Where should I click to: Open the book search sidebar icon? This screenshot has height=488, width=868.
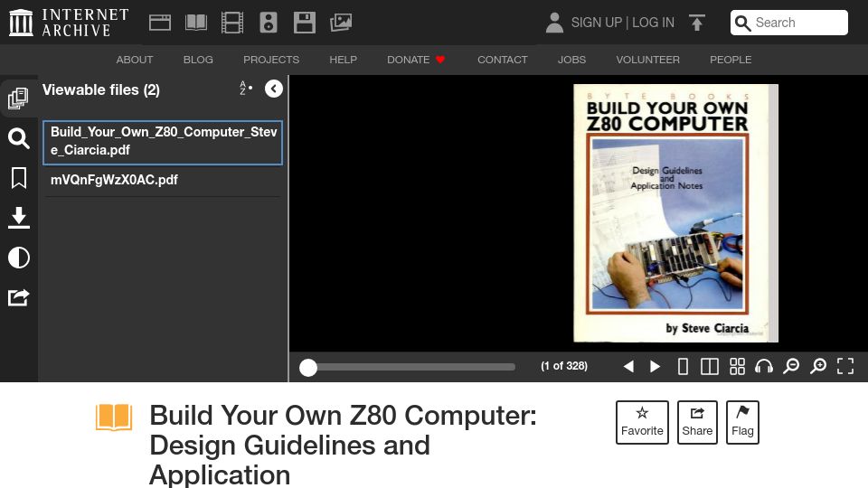point(18,138)
